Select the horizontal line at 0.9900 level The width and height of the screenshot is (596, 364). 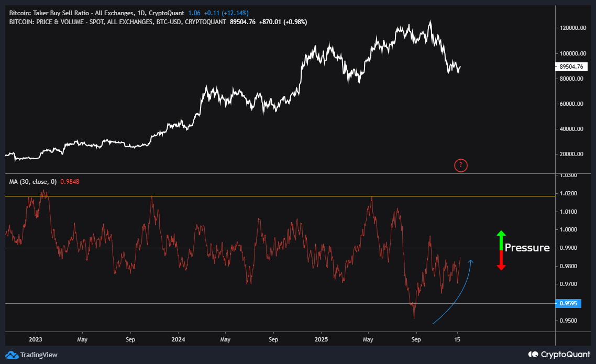(x=262, y=248)
